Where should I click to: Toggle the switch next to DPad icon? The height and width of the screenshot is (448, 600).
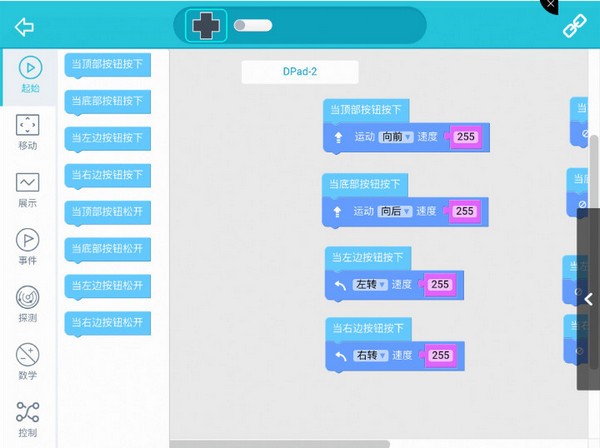(x=253, y=25)
